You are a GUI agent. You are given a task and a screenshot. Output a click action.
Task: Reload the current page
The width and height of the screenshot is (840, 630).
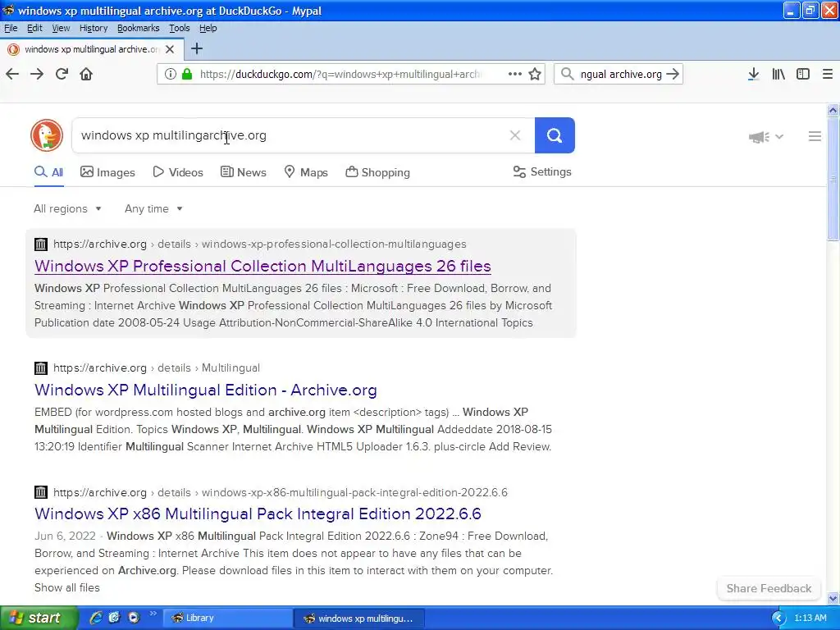[x=62, y=74]
